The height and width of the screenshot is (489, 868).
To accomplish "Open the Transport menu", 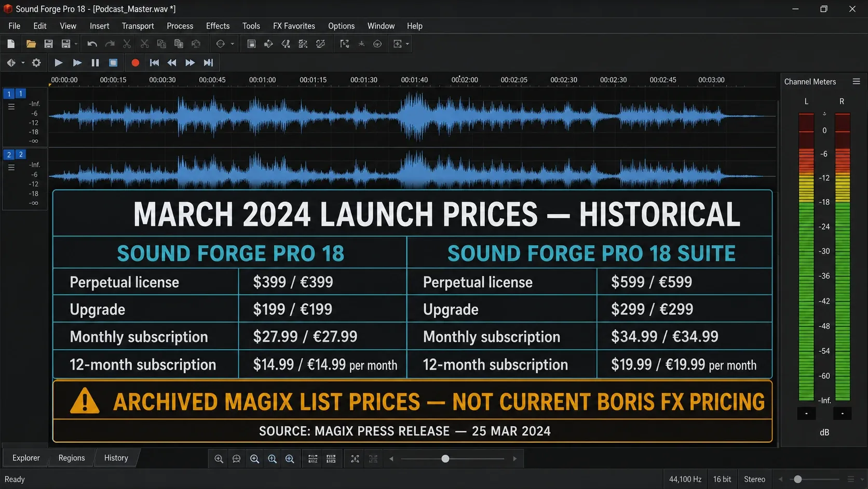I will pyautogui.click(x=138, y=26).
